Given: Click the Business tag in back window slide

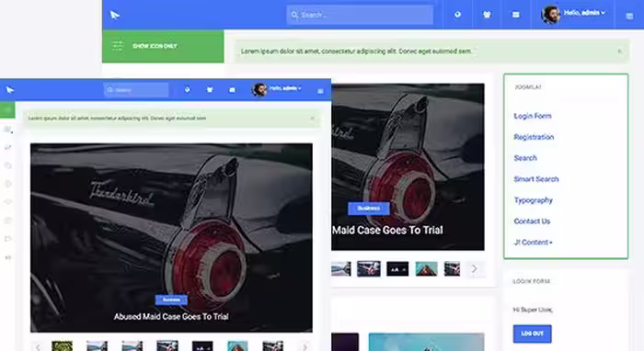Looking at the screenshot, I should (x=368, y=209).
